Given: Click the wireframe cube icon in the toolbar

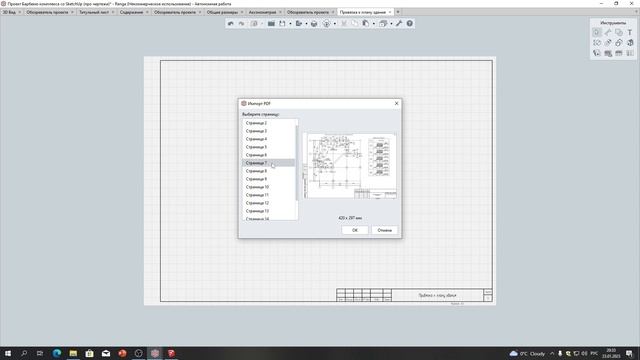Looking at the screenshot, I should (x=327, y=24).
